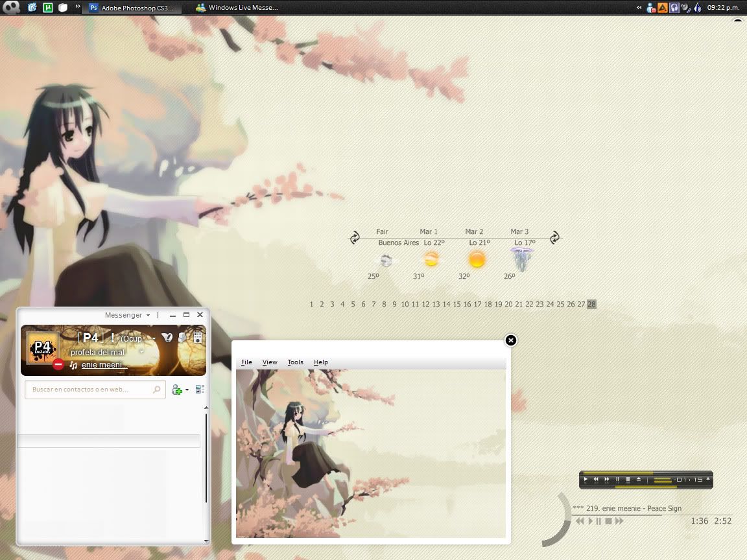
Task: Click the blue quick launch icon beside the start button
Action: [32, 7]
